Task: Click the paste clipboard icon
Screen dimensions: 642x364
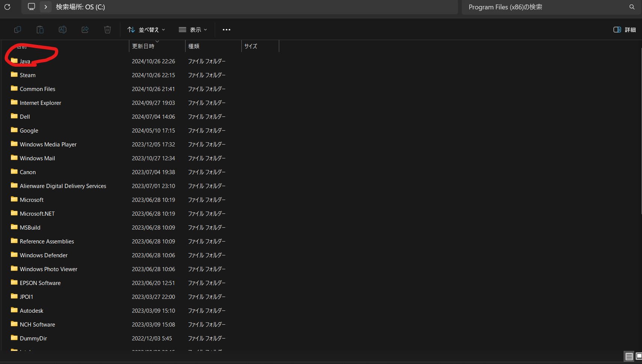Action: coord(40,30)
